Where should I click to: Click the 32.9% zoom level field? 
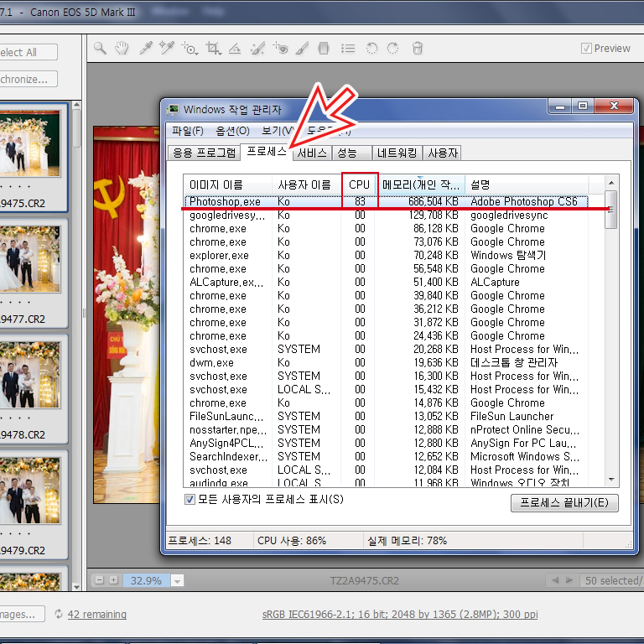[x=146, y=581]
